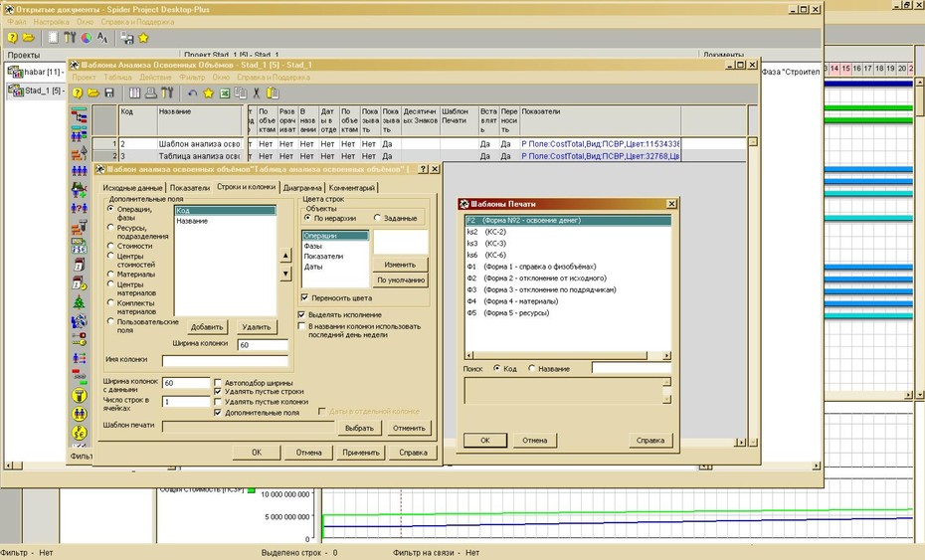Click the move-down arrow beside fields list

(285, 274)
